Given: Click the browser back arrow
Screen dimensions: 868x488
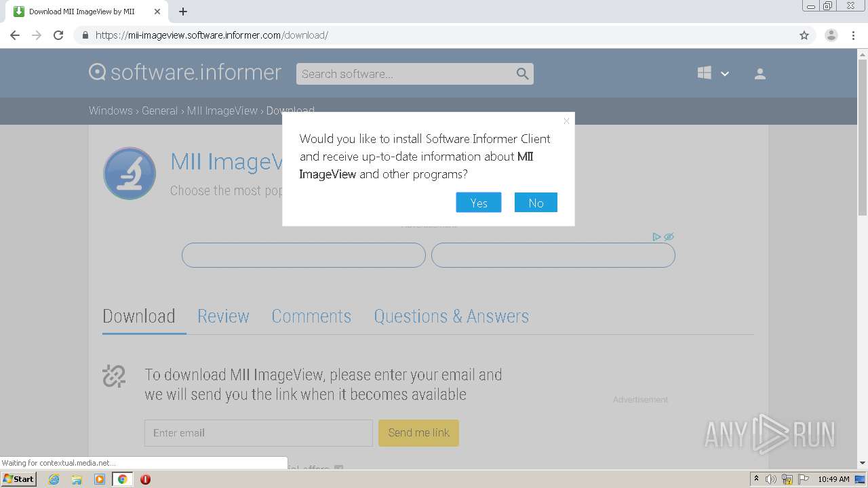Looking at the screenshot, I should coord(15,35).
